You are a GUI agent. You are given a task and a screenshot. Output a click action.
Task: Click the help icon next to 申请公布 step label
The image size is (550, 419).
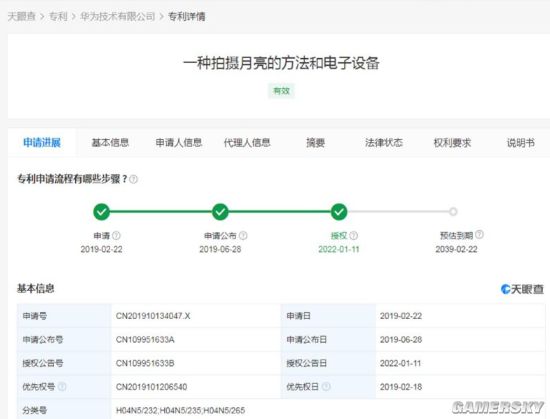(x=243, y=236)
